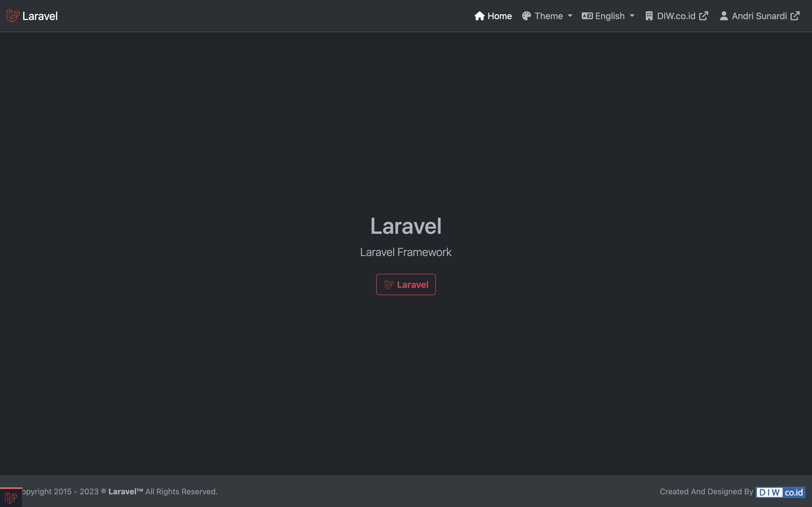The width and height of the screenshot is (812, 507).
Task: Go to Home nav item
Action: tap(499, 16)
